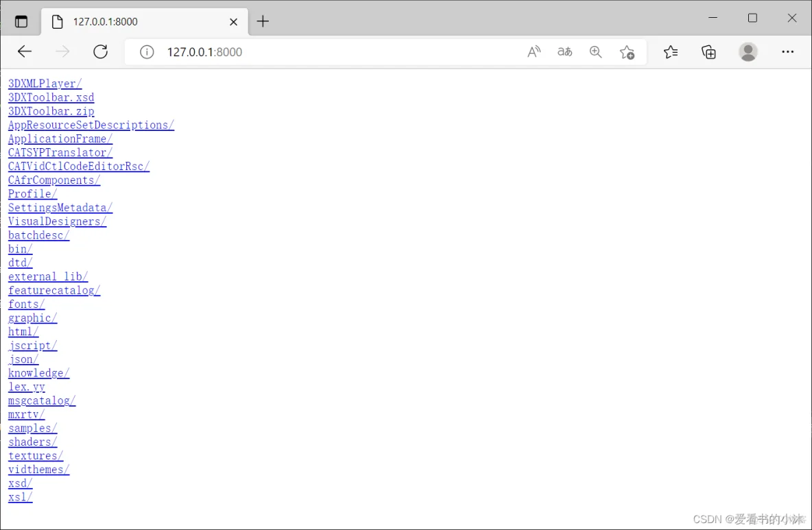Open the VisualDesigners/ link

point(58,221)
